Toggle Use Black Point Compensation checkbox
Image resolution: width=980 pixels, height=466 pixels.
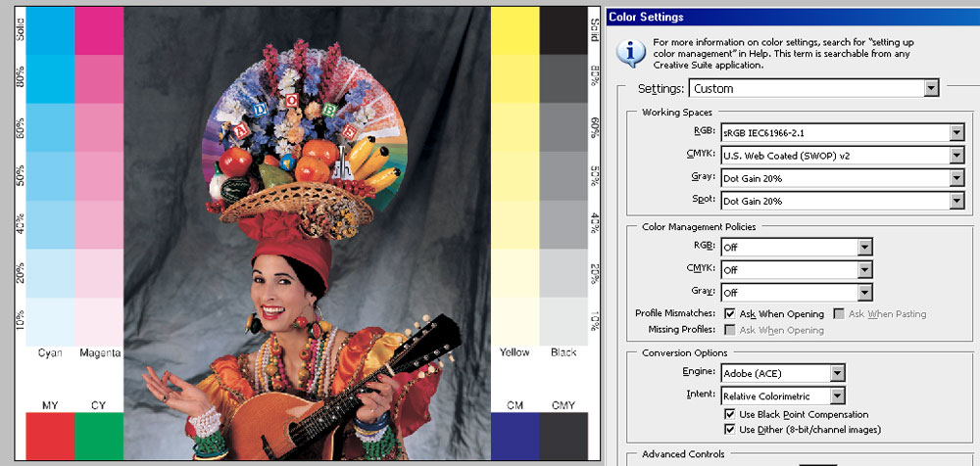tap(730, 414)
